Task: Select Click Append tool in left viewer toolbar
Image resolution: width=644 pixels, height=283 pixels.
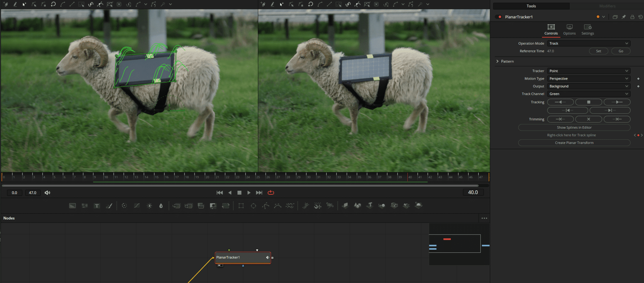Action: click(6, 4)
